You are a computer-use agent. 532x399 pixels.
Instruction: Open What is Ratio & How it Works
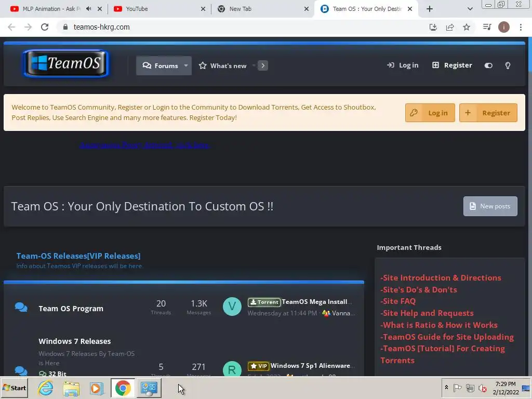pyautogui.click(x=439, y=325)
